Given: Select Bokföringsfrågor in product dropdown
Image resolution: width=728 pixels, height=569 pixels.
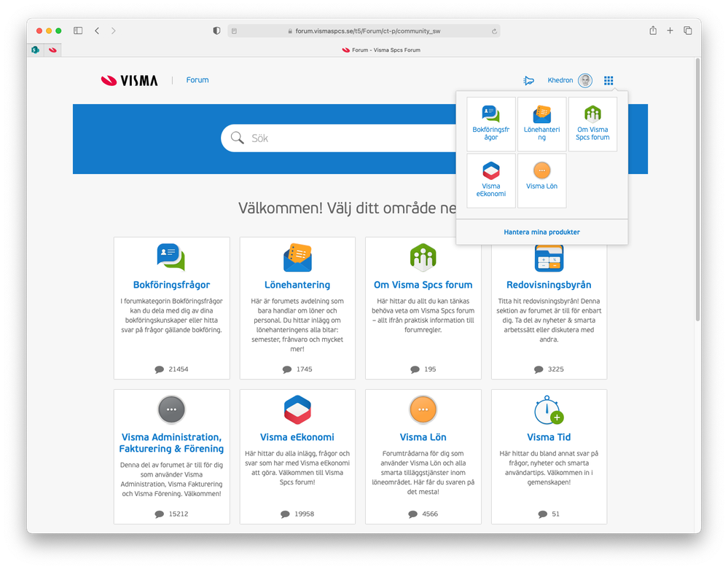Looking at the screenshot, I should (490, 124).
